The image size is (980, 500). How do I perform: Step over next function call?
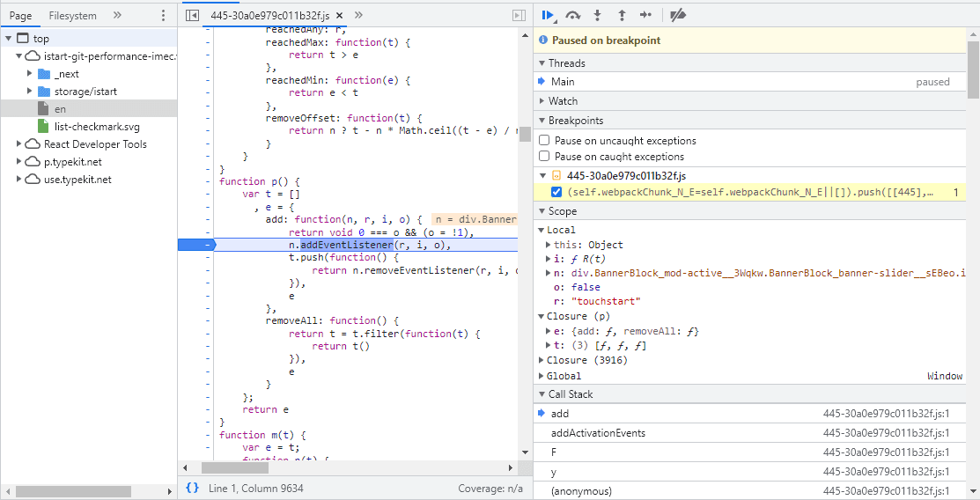point(572,15)
